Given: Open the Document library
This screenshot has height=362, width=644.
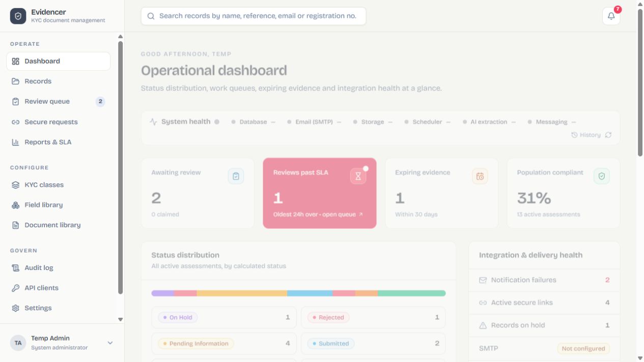Looking at the screenshot, I should point(59,225).
